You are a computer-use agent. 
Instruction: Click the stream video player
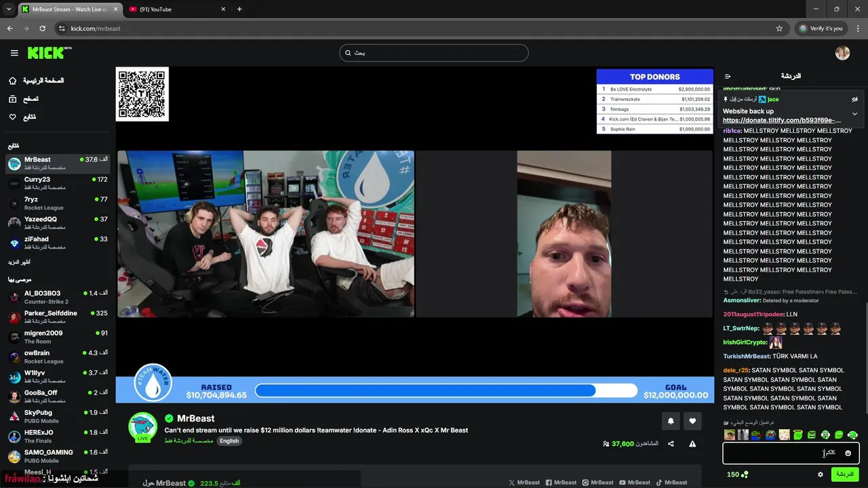click(414, 234)
